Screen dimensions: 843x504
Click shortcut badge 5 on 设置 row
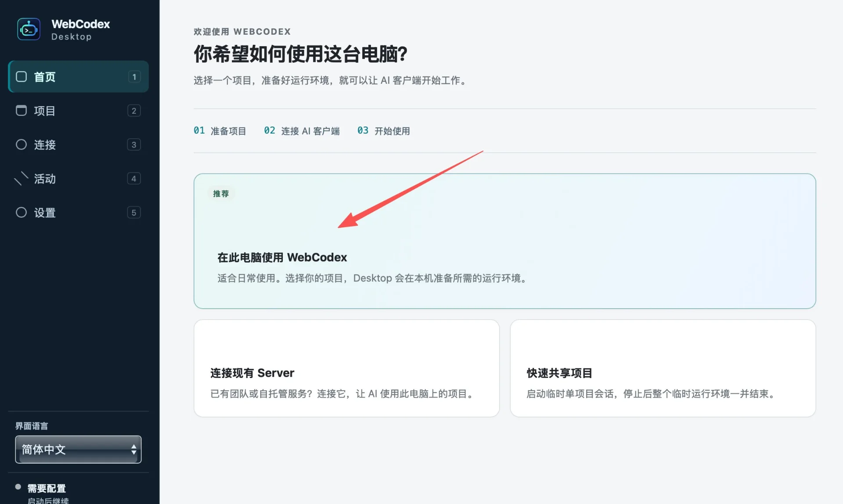(134, 212)
